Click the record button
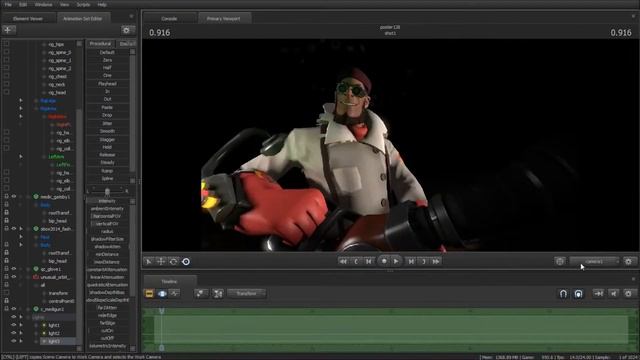 (x=384, y=261)
